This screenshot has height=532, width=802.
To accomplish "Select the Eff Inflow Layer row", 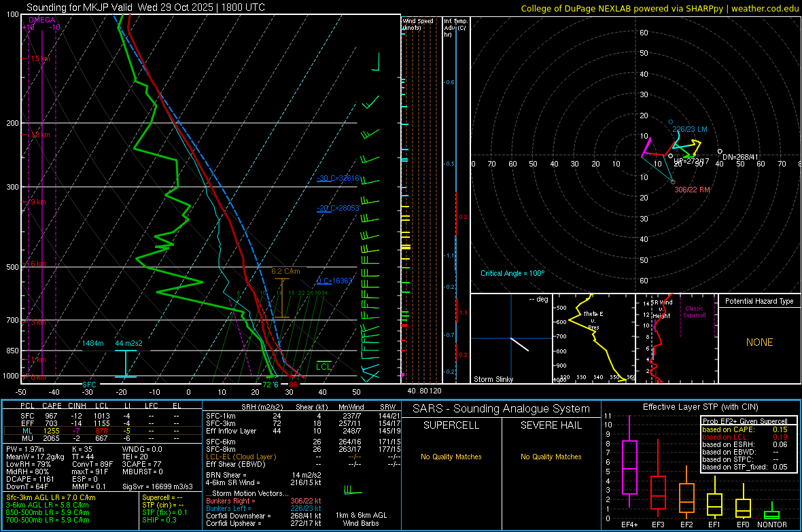I will coord(303,431).
